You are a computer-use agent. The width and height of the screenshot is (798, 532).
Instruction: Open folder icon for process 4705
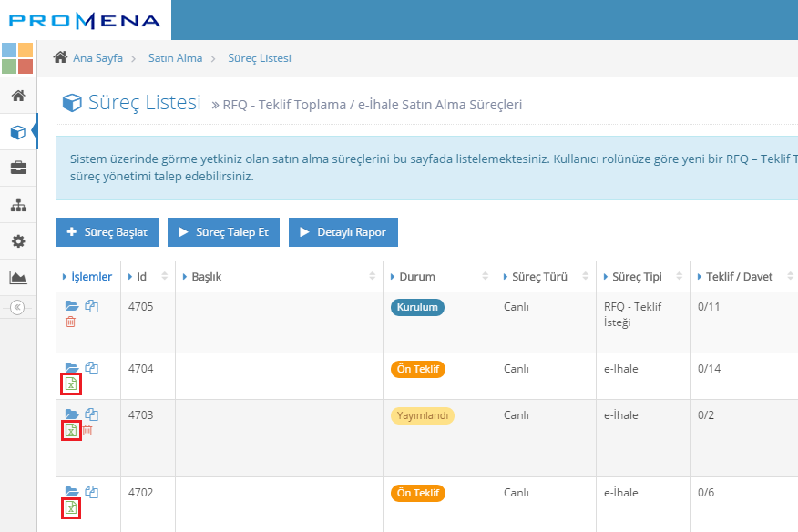72,306
